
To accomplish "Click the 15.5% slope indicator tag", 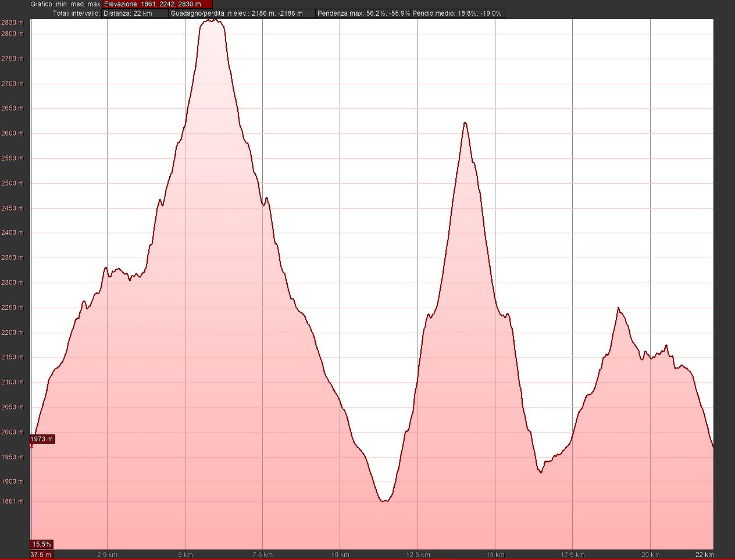I will (x=42, y=544).
